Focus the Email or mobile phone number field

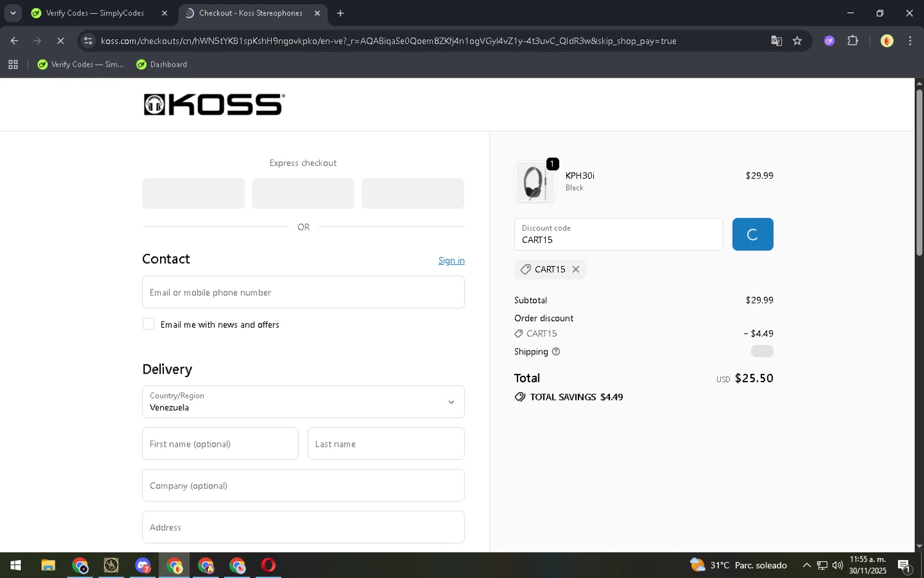303,292
